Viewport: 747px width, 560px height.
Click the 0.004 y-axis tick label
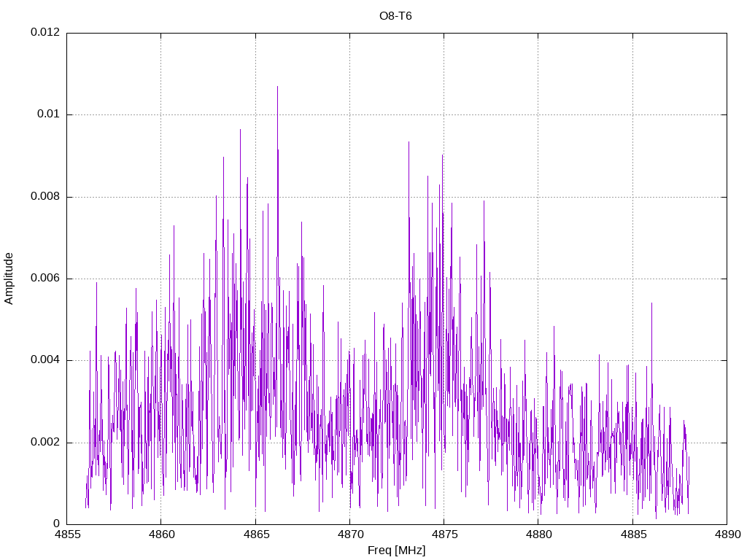coord(45,360)
